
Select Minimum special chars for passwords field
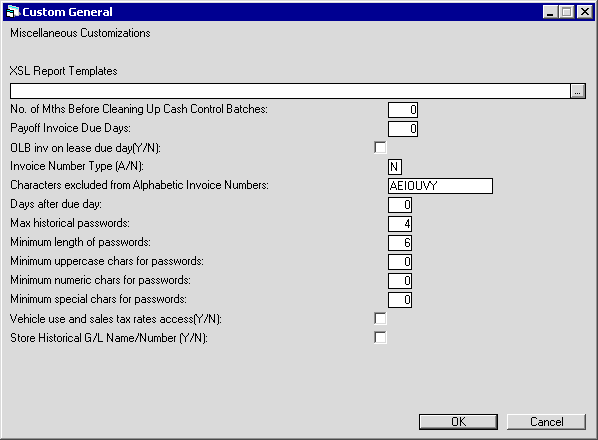click(x=400, y=300)
